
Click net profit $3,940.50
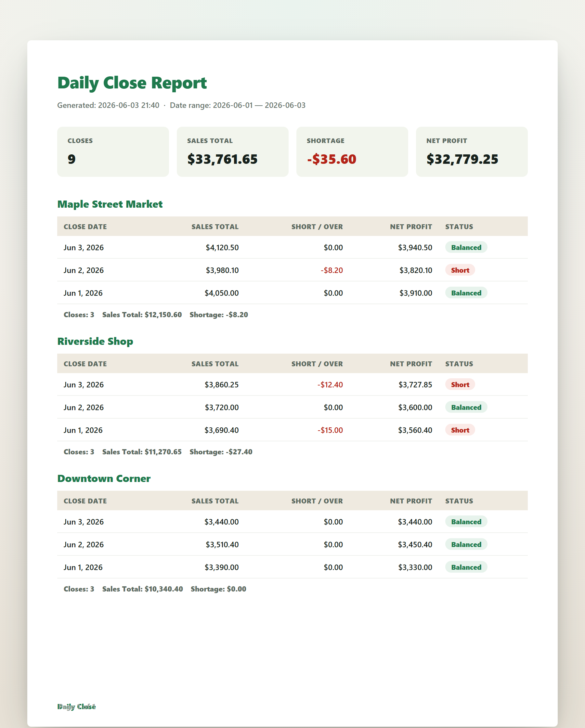pos(415,248)
